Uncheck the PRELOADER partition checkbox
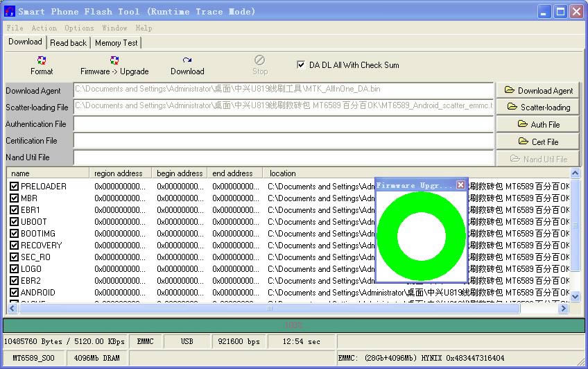This screenshot has width=588, height=369. [x=15, y=187]
